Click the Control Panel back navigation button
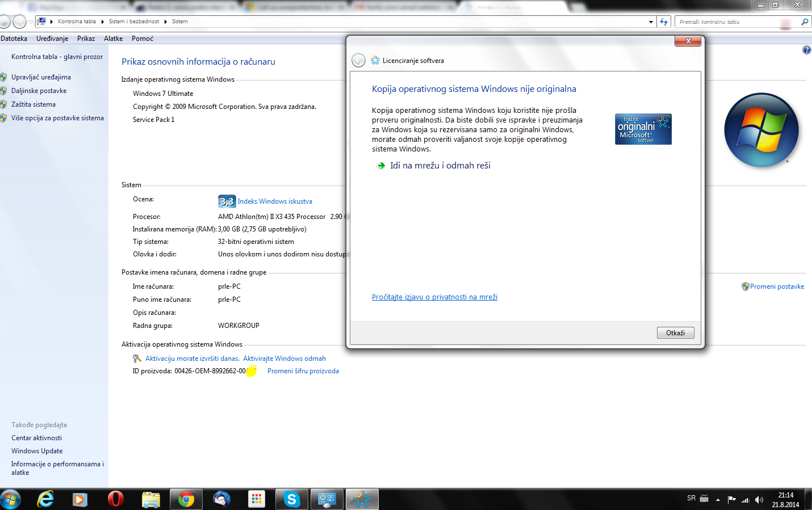 5,22
